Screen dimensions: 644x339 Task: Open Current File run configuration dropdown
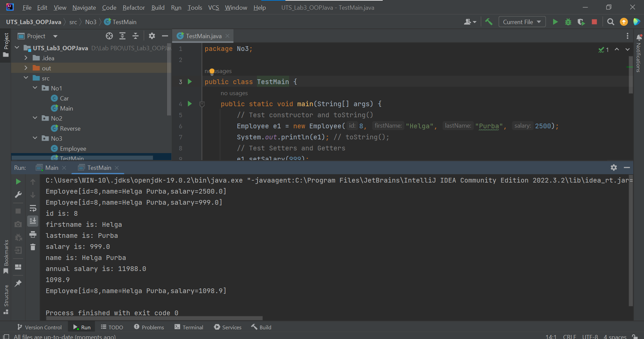click(522, 22)
